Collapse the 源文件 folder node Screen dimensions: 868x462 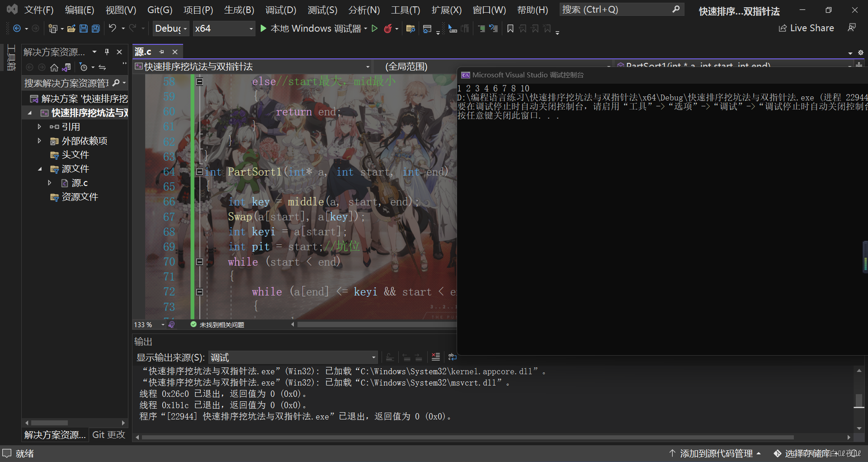coord(39,169)
